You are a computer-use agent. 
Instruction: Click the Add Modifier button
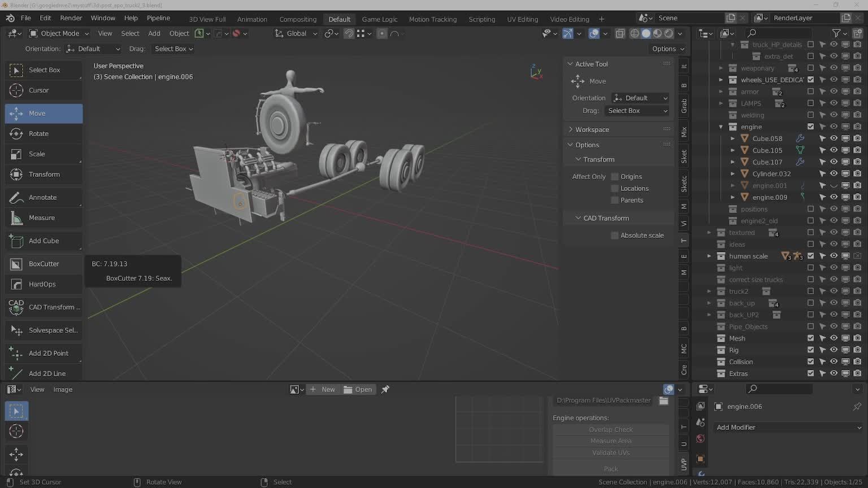coord(788,428)
